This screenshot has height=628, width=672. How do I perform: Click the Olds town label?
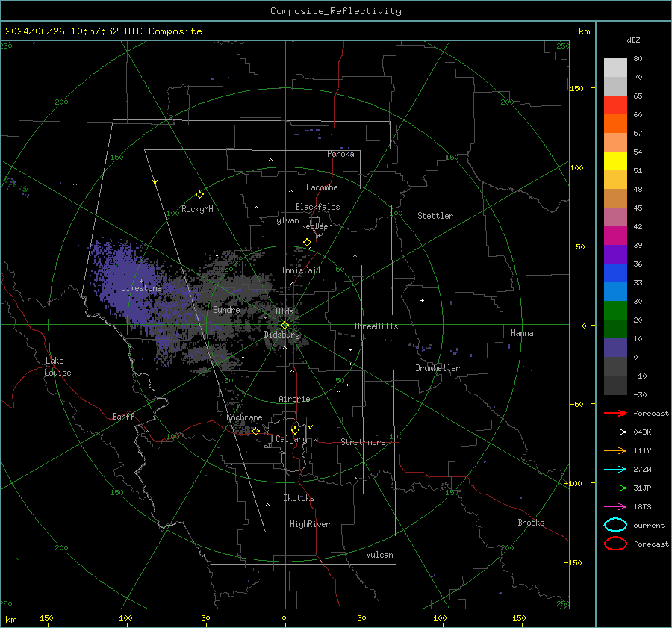tap(284, 311)
